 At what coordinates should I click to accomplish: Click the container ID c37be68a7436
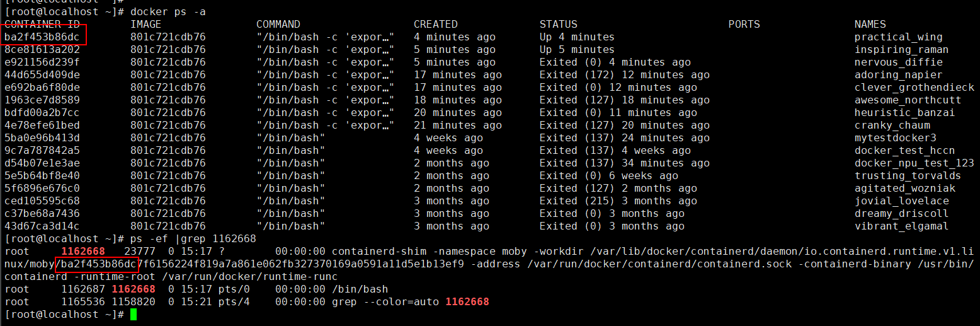tap(42, 214)
